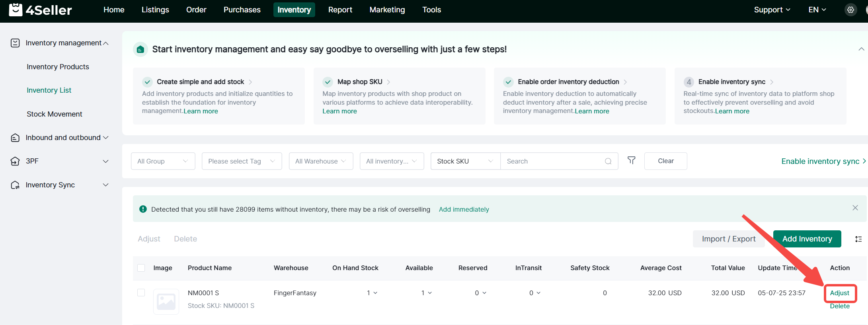Click the Add immediately link

tap(464, 209)
